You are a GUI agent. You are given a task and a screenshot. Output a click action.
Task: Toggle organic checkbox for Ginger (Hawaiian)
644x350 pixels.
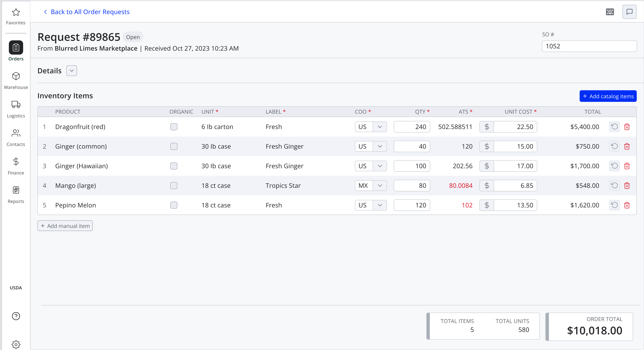coord(174,166)
